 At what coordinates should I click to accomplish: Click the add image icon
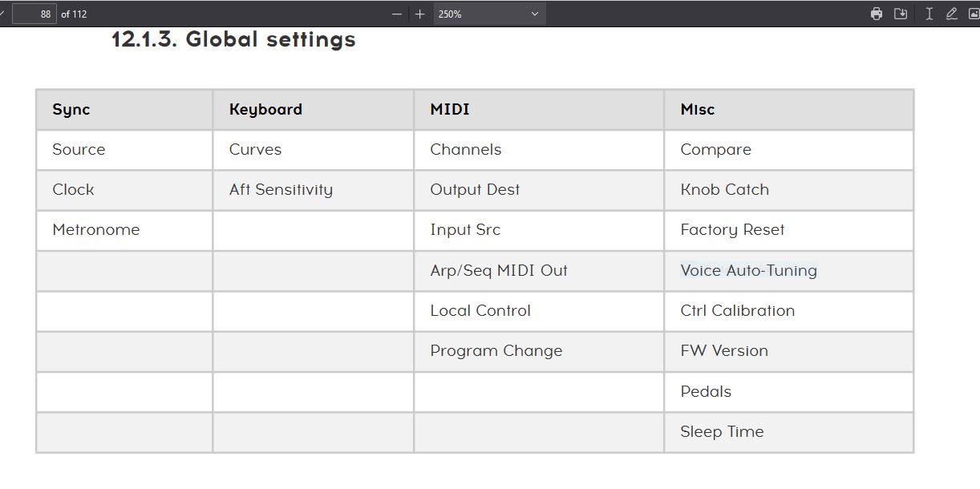[x=974, y=14]
